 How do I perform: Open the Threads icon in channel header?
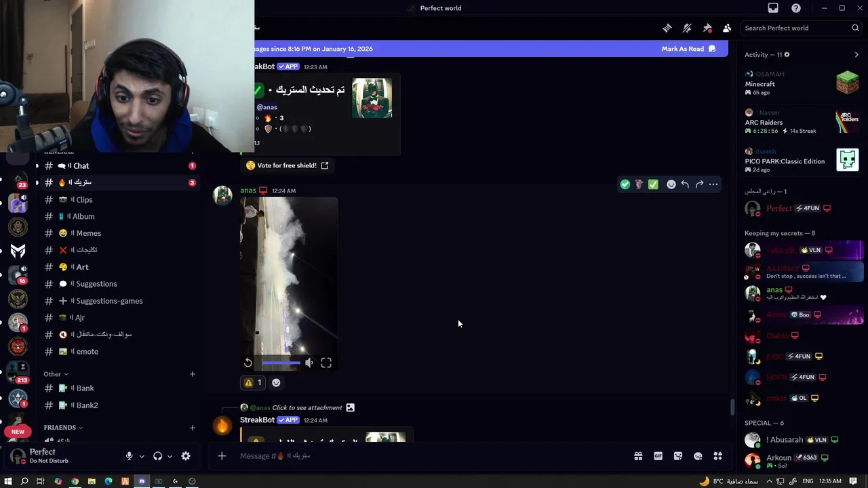(667, 28)
